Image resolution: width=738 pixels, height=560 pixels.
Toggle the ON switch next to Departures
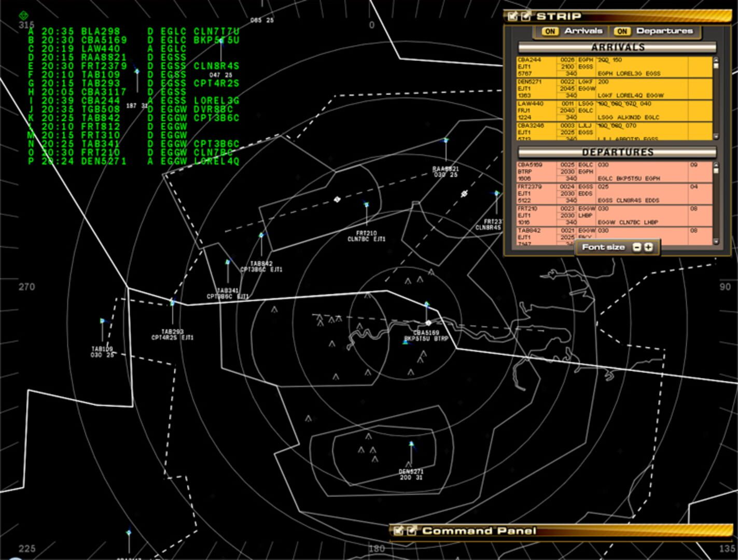click(622, 31)
